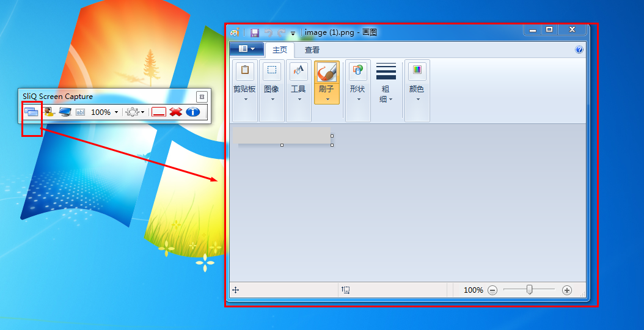Image resolution: width=644 pixels, height=330 pixels.
Task: Open 刷子 brush type dropdown arrow
Action: (x=327, y=99)
